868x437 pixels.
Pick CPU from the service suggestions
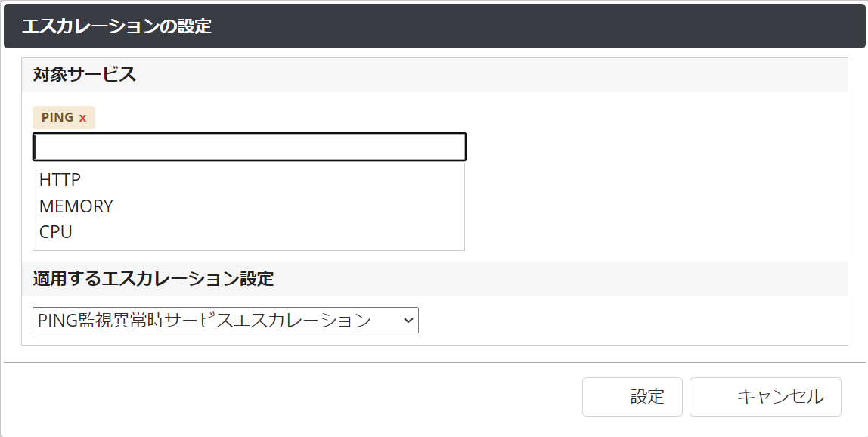click(x=56, y=232)
